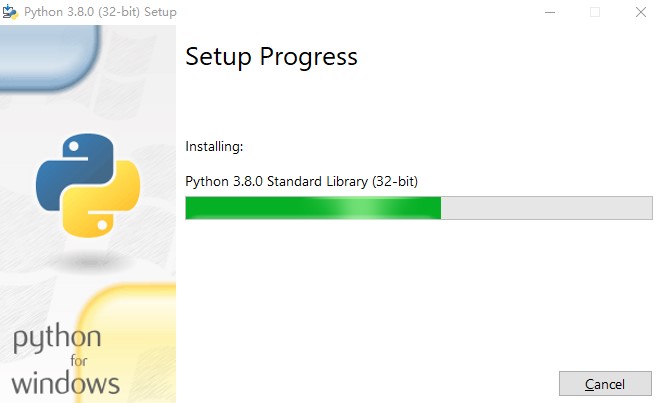Click the Installing: label
Image resolution: width=660 pixels, height=403 pixels.
214,147
